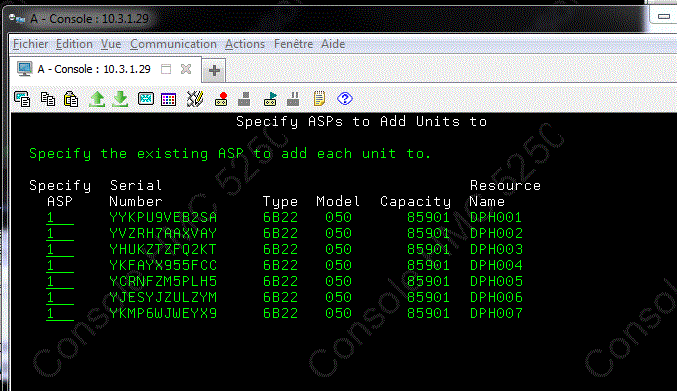Click the stop macro grey square icon

244,99
